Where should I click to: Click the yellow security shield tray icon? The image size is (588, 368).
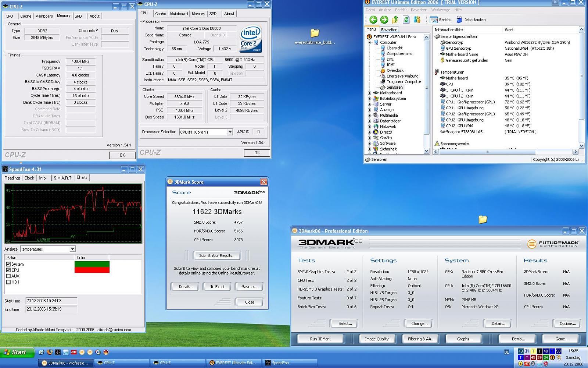(520, 364)
